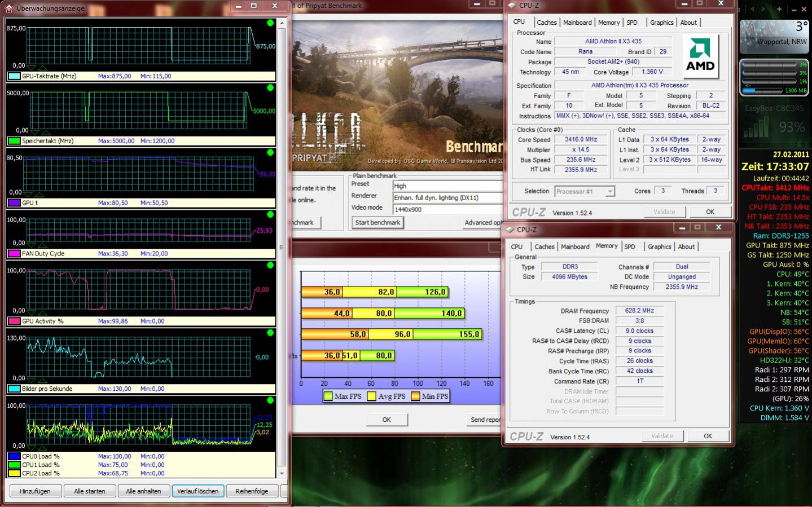Switch to CPU tab in lower CPU-Z
This screenshot has height=507, width=812.
517,247
